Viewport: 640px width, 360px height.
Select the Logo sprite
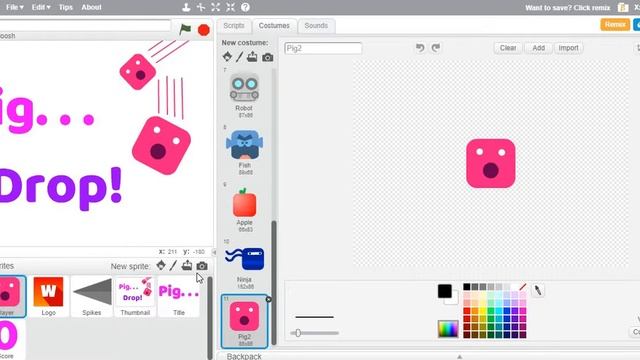[49, 296]
